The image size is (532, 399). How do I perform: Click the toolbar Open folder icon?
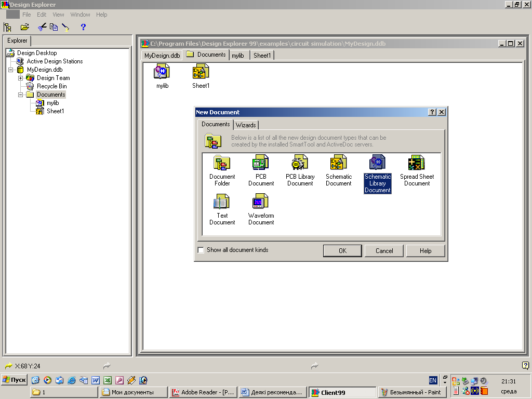tap(24, 27)
